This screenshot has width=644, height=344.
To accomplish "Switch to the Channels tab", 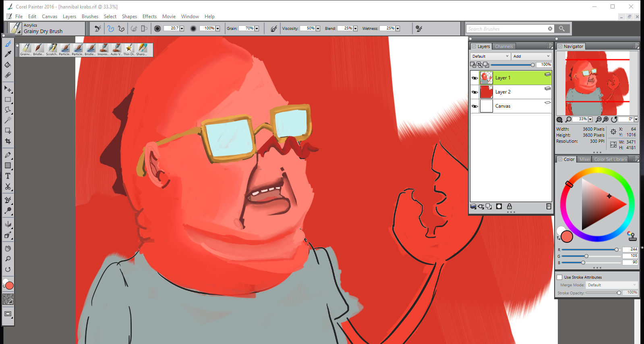I will pyautogui.click(x=504, y=46).
